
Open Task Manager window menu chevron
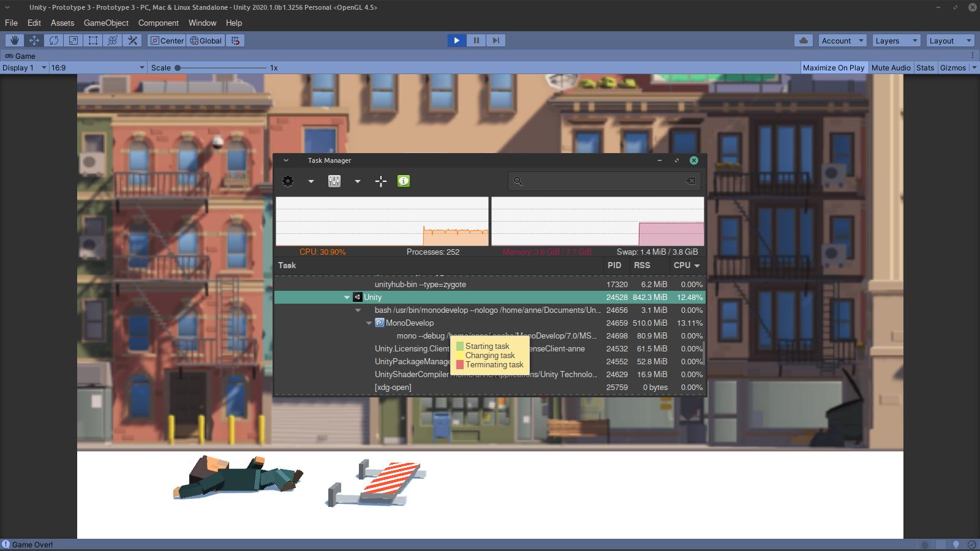pyautogui.click(x=285, y=160)
